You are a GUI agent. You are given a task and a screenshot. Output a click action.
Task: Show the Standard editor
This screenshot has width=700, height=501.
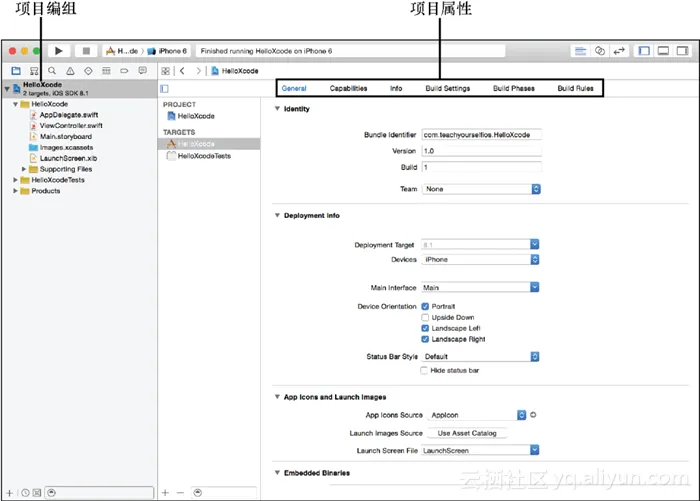click(x=580, y=51)
